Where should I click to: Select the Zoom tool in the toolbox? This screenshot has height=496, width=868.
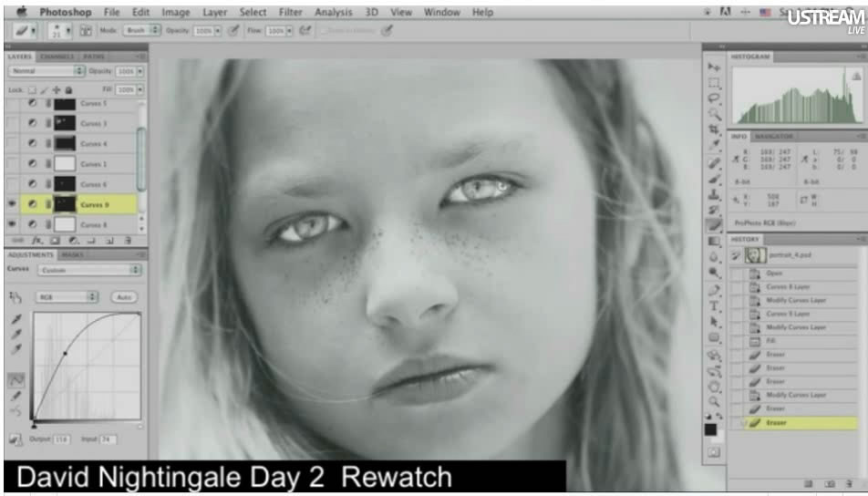pos(714,402)
